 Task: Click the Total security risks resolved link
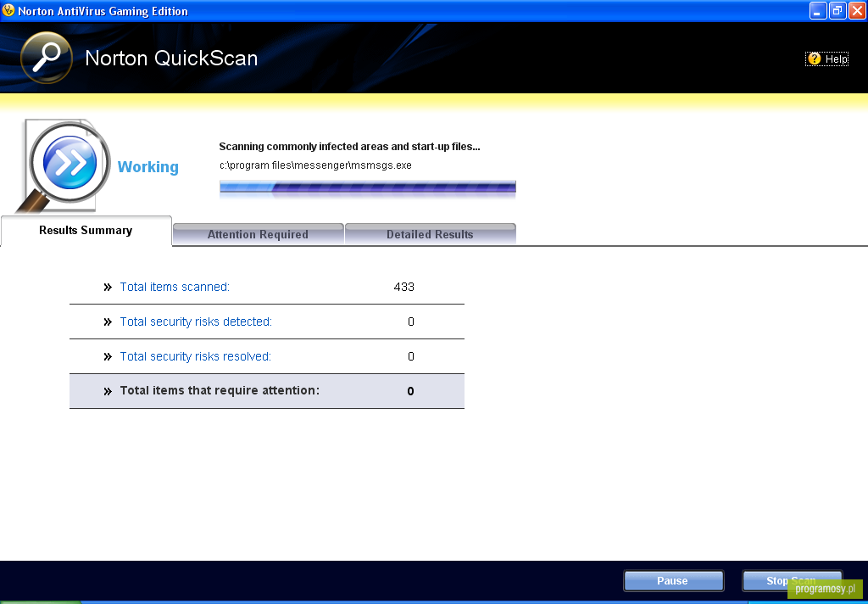pyautogui.click(x=196, y=356)
